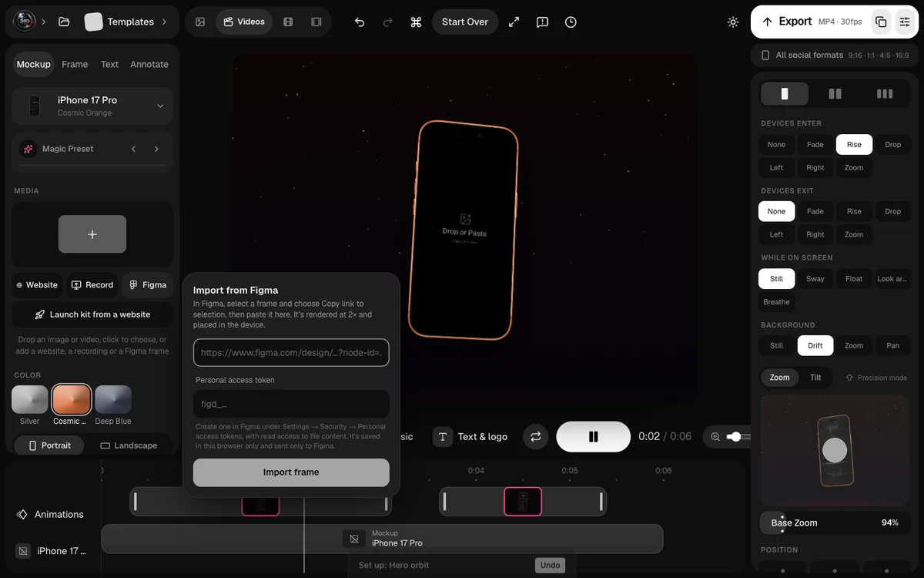
Task: Open the film strip mode icon
Action: [288, 22]
